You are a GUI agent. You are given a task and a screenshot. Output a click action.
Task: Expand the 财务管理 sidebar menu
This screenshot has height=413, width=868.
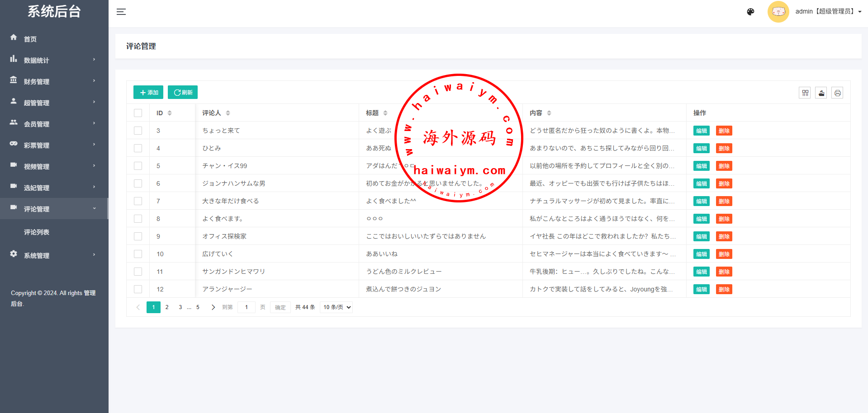point(53,81)
